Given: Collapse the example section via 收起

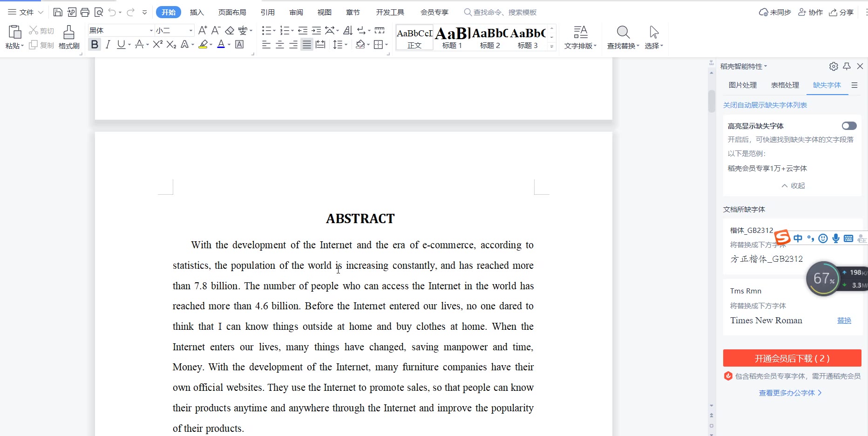Looking at the screenshot, I should coord(793,185).
